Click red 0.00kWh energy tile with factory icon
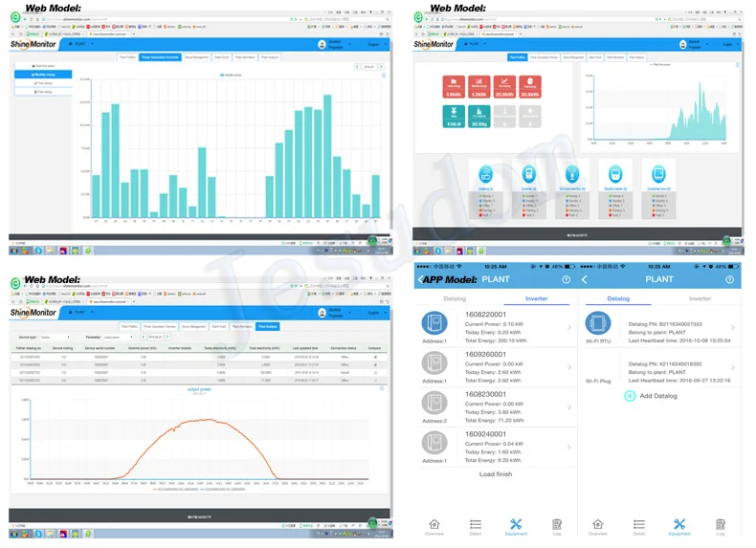 (454, 87)
